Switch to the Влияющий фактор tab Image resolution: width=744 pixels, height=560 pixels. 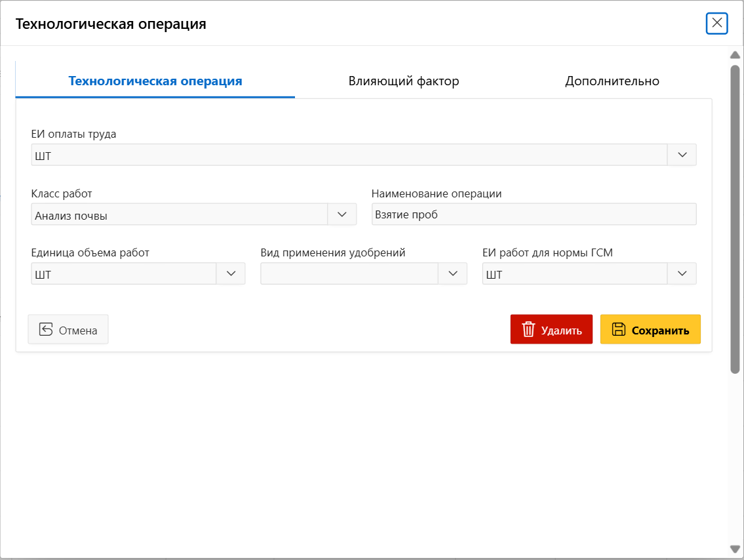[x=403, y=81]
